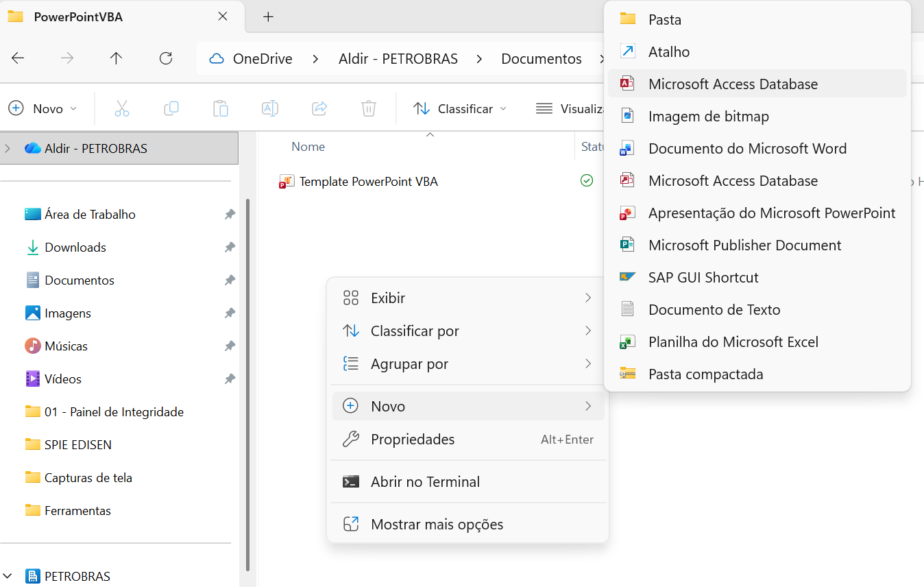Screen dimensions: 924x587
Task: Click the Rename icon in toolbar
Action: pos(269,108)
